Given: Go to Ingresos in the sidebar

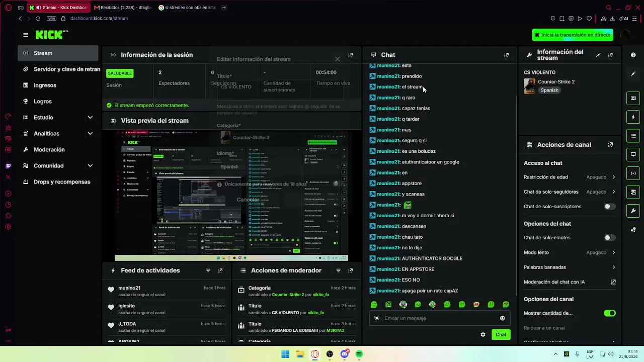Looking at the screenshot, I should pos(58,85).
